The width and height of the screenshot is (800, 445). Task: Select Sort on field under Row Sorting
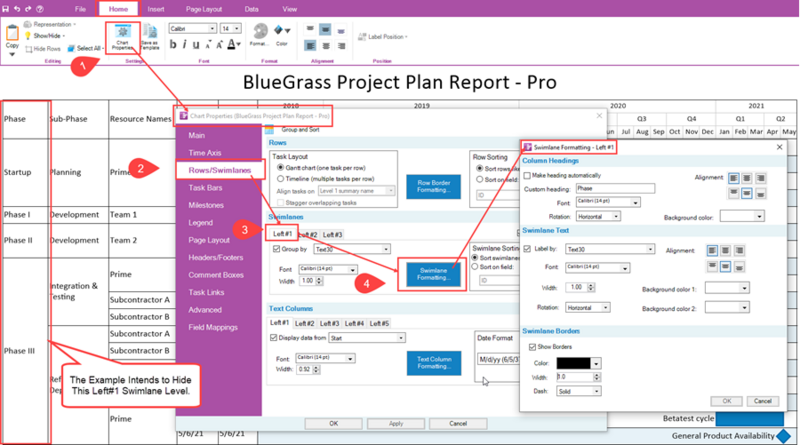[479, 180]
